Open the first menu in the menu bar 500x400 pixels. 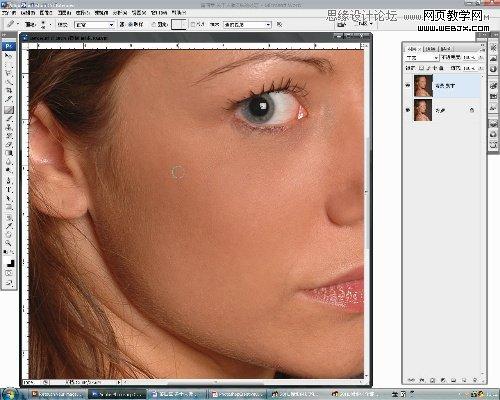[8, 13]
